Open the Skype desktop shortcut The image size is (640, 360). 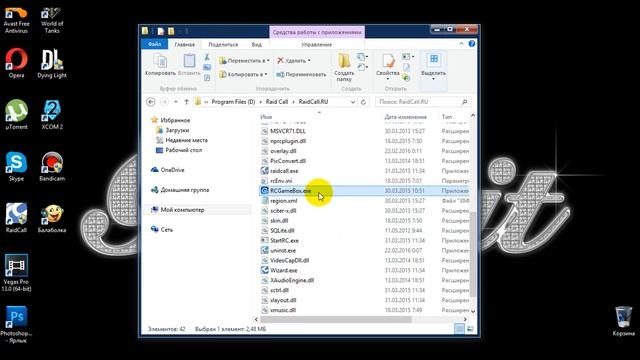(x=16, y=166)
